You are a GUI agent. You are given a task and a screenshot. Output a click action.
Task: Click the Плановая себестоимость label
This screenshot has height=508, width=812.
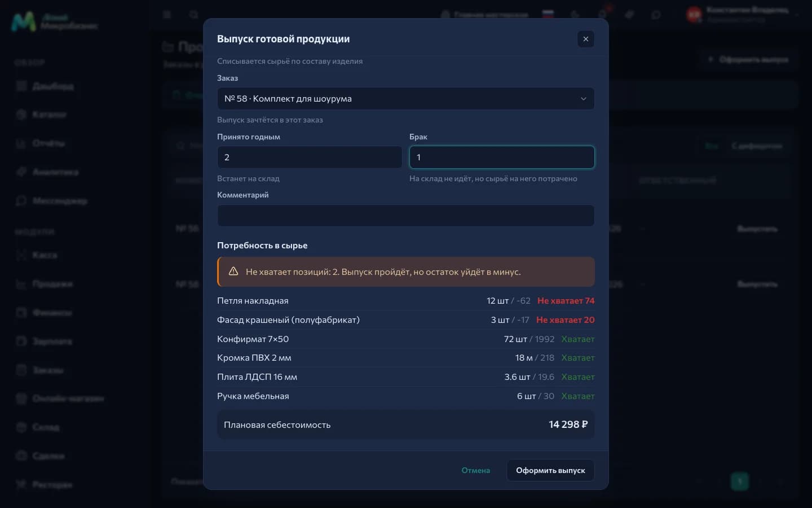pyautogui.click(x=277, y=425)
